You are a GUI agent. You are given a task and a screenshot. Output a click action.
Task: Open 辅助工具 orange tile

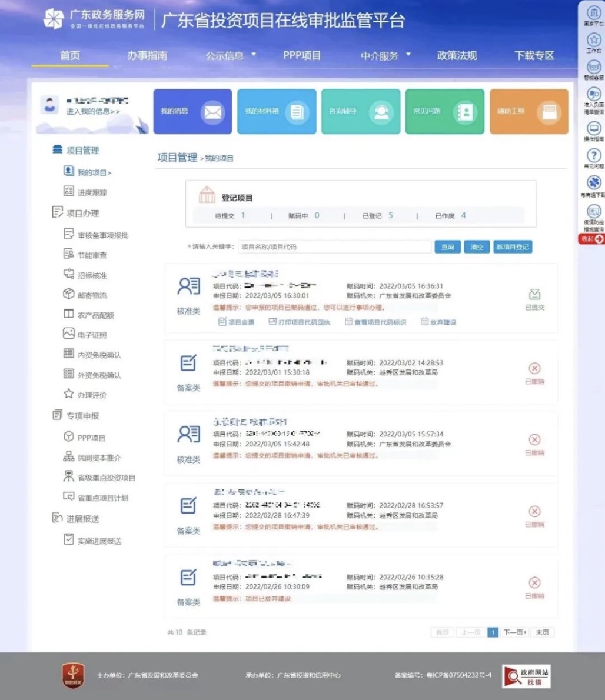pyautogui.click(x=529, y=112)
